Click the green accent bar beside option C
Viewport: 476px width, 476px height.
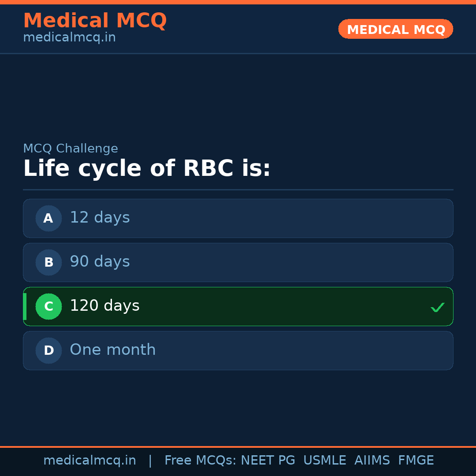pos(25,306)
